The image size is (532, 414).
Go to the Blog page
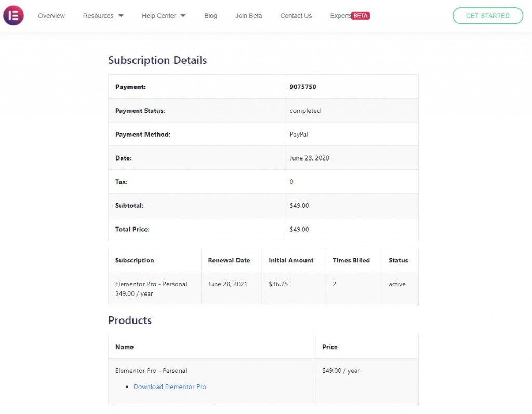click(211, 16)
